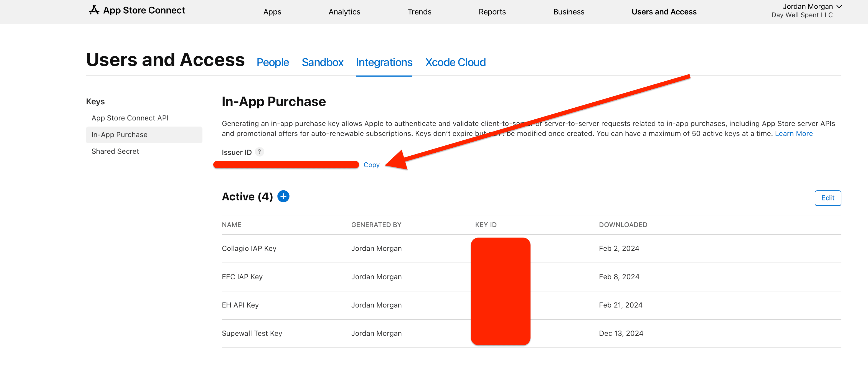Expand the Jordan Morgan account dropdown chevron
The width and height of the screenshot is (868, 378).
(x=839, y=6)
